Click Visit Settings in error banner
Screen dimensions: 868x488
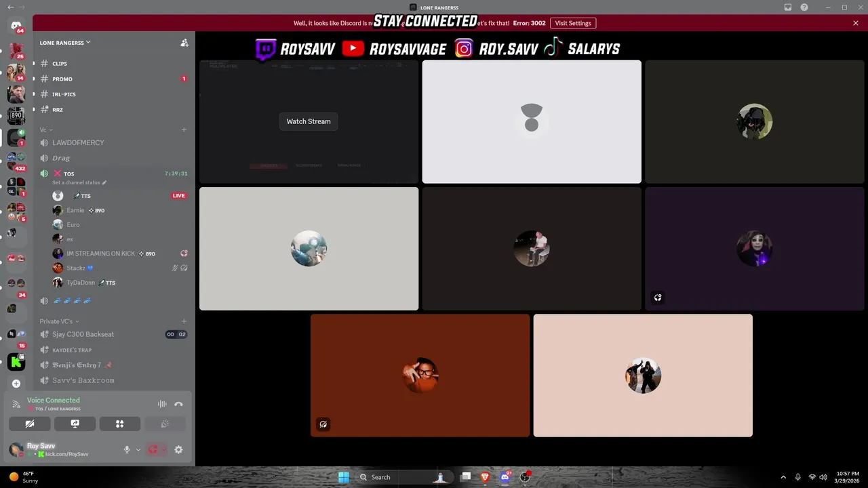[x=573, y=23]
